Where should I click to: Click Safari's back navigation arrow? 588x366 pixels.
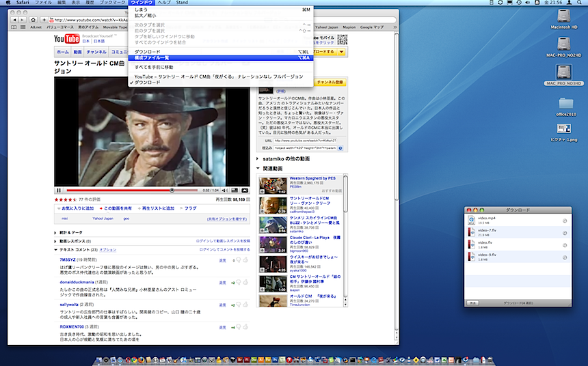14,20
